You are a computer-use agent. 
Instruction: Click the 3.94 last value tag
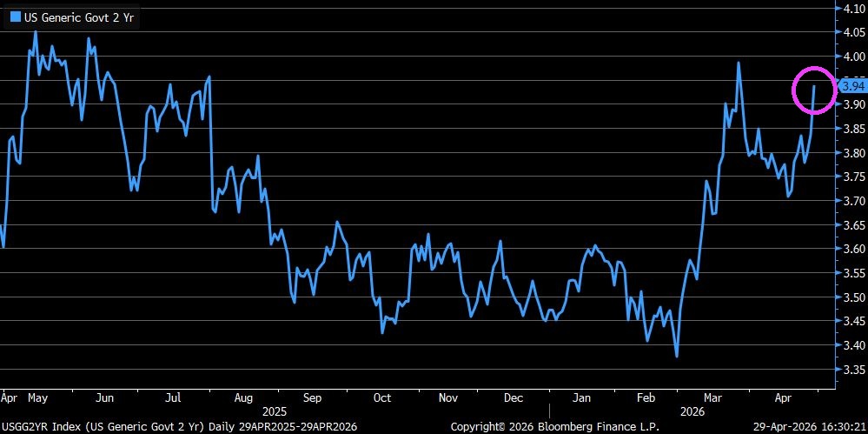[x=854, y=86]
